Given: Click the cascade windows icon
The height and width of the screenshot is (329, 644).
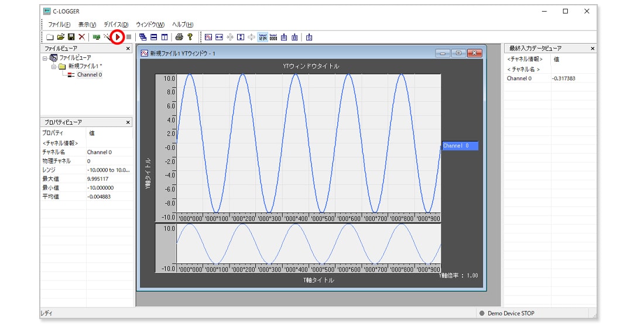Looking at the screenshot, I should (x=143, y=37).
